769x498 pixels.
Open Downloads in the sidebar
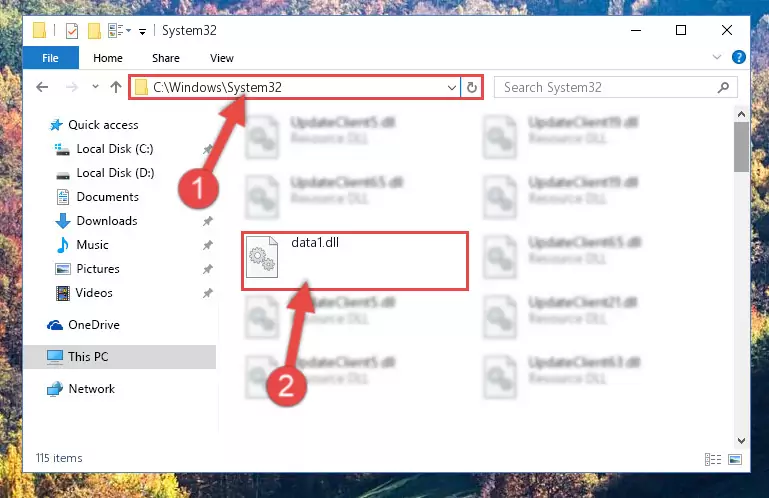pos(107,221)
